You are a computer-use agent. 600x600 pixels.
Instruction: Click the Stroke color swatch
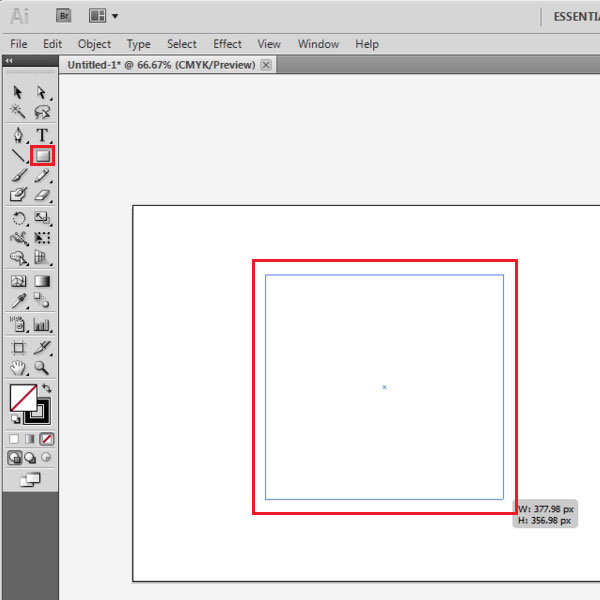(x=44, y=416)
